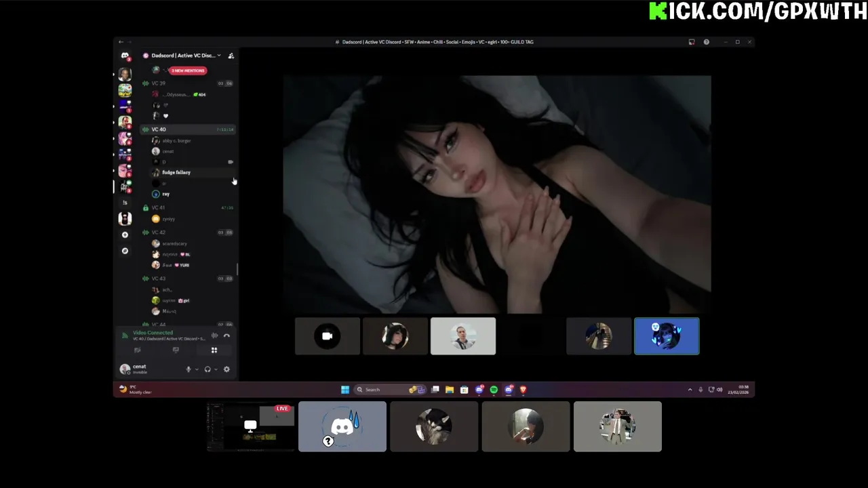The width and height of the screenshot is (868, 488).
Task: Select the blue highlighted participant tile
Action: click(667, 336)
